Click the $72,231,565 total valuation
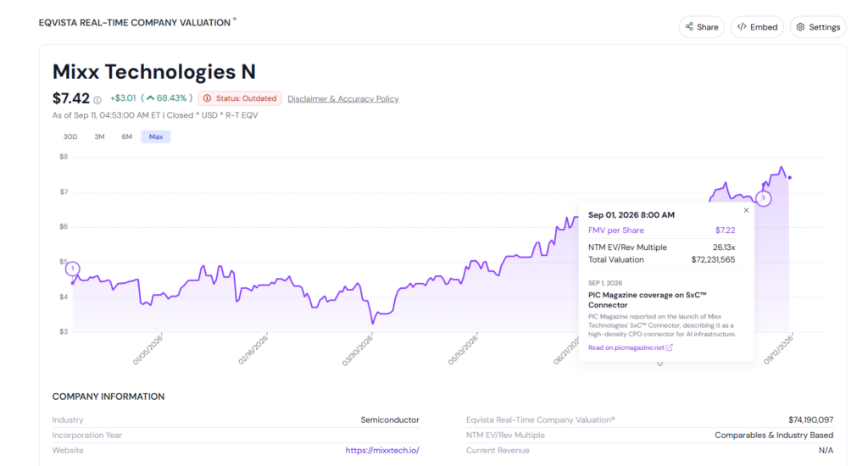This screenshot has width=868, height=466. [x=713, y=259]
